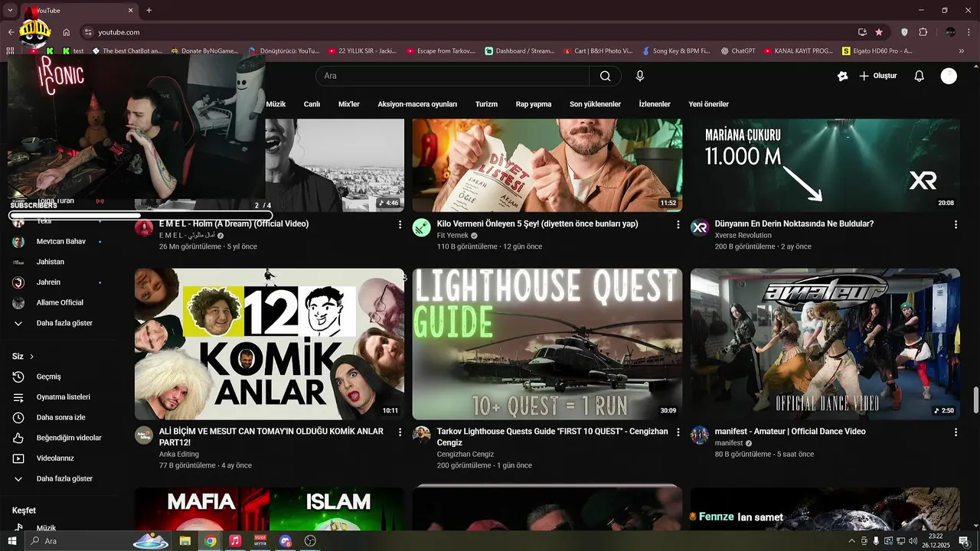Open Allame Official subscription channel
This screenshot has width=980, height=551.
(60, 302)
